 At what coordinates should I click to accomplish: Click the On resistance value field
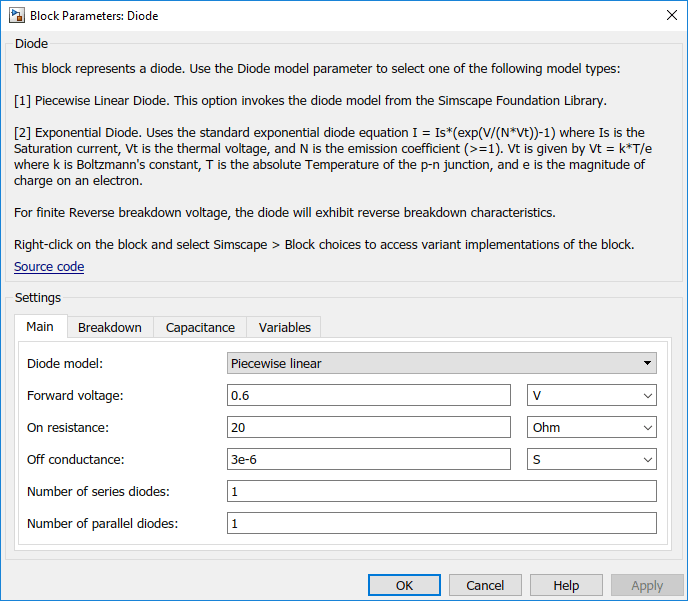coord(369,427)
